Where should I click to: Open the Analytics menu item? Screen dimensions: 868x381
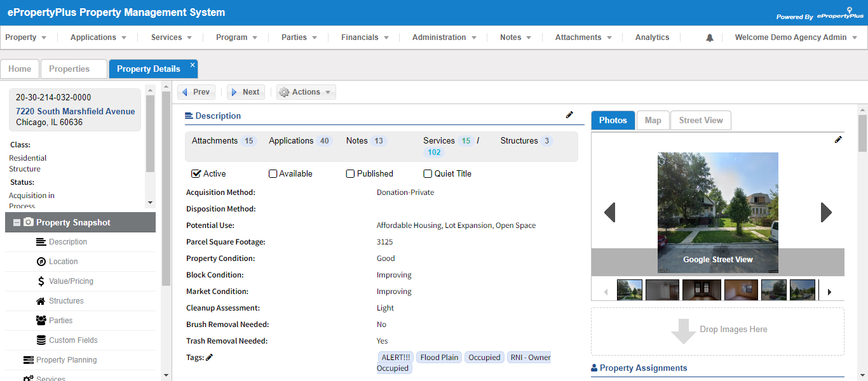pyautogui.click(x=651, y=37)
